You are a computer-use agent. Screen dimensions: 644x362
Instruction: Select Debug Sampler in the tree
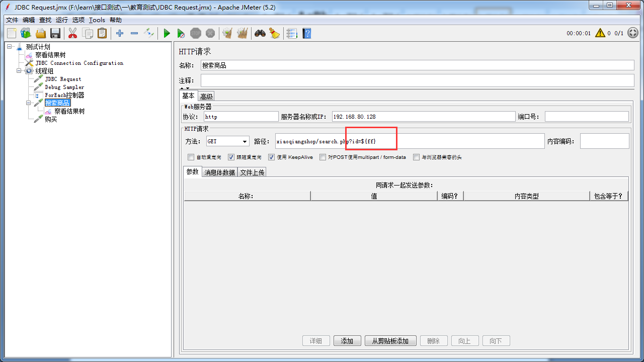click(64, 87)
